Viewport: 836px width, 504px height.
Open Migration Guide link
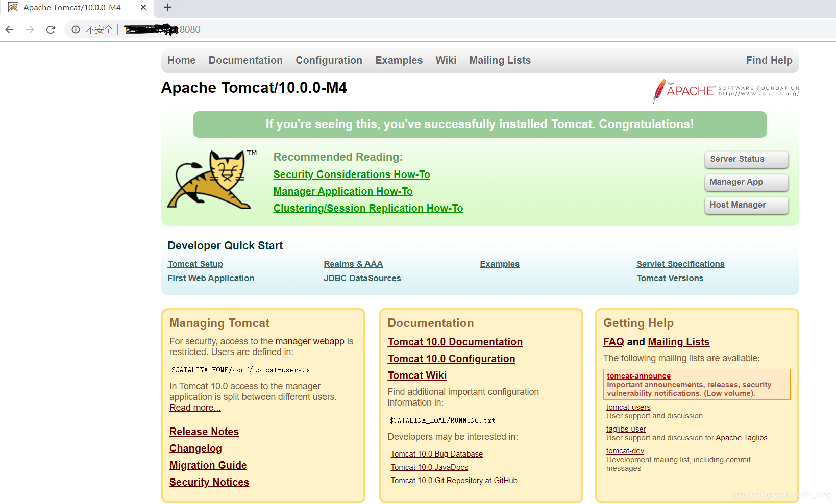208,465
